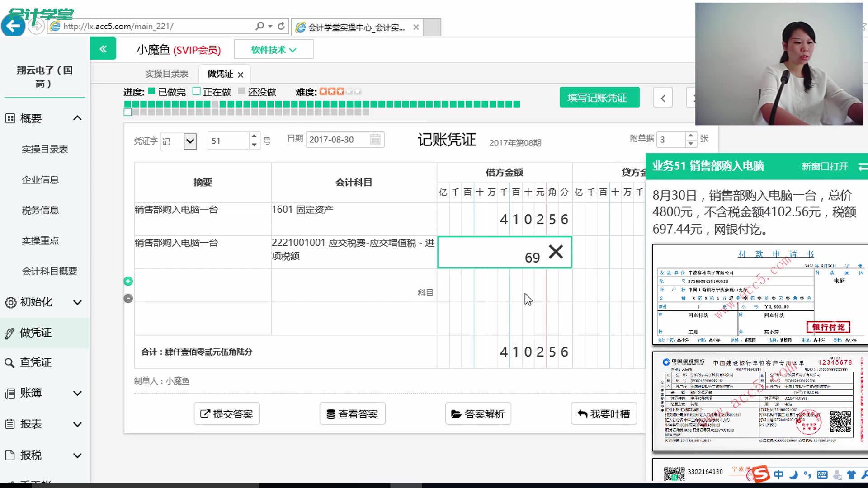Switch to the 实操目录表 tab

click(x=166, y=74)
